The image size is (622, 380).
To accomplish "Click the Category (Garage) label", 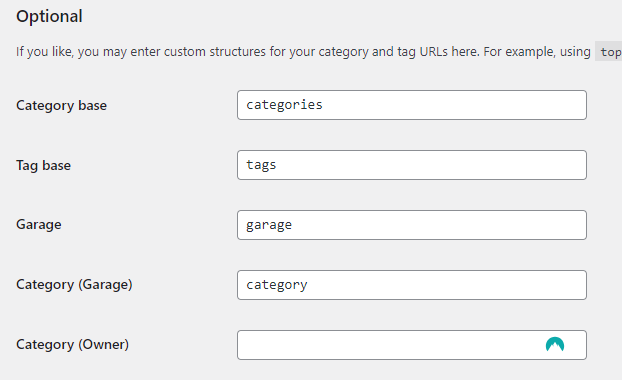I will (74, 284).
